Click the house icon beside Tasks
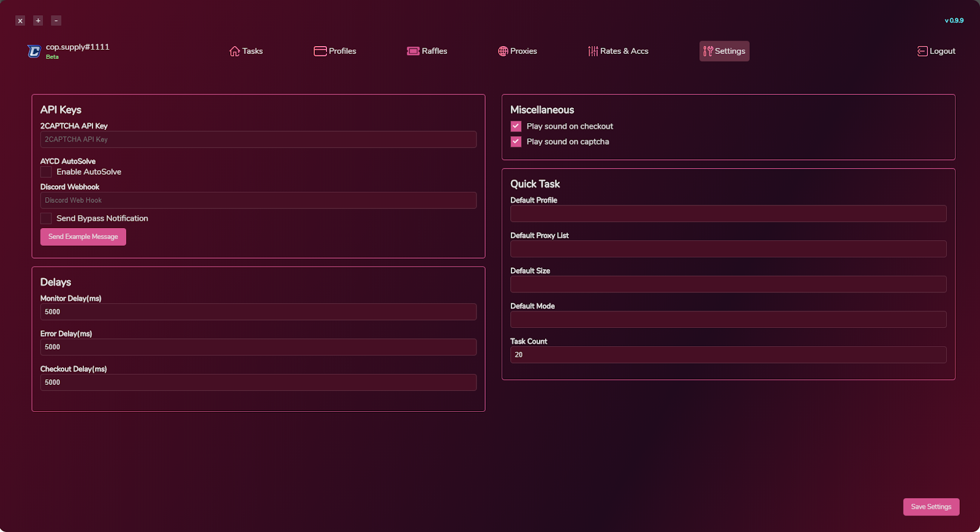The image size is (980, 532). point(234,51)
